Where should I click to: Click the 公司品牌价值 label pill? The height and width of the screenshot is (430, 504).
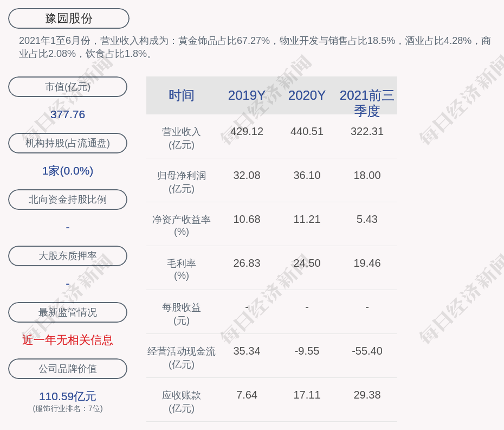pyautogui.click(x=68, y=369)
